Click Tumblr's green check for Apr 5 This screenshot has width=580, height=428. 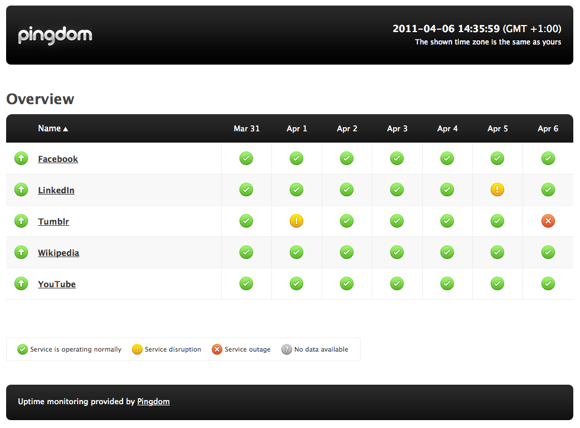pyautogui.click(x=497, y=221)
